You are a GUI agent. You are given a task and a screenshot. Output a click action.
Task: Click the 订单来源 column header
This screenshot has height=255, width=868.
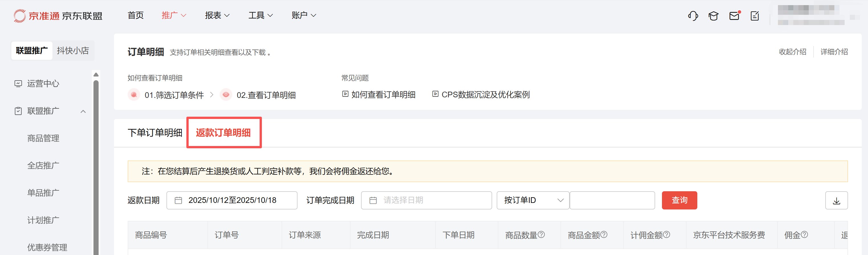point(305,235)
